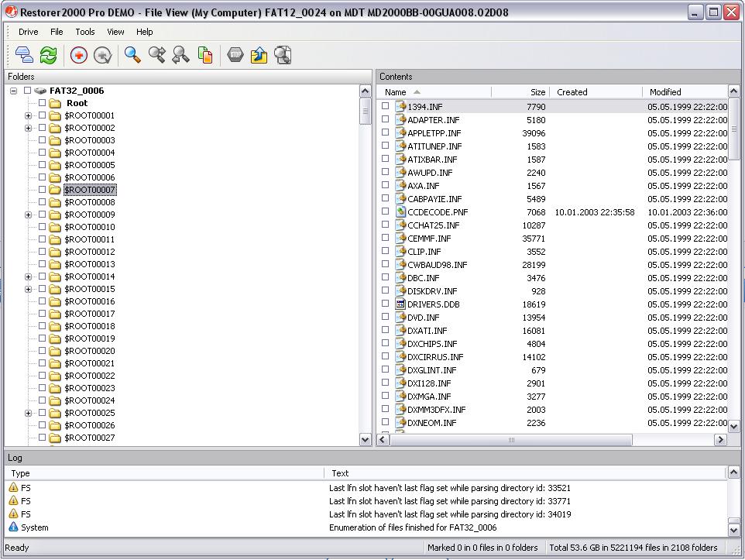Viewport: 745px width, 560px height.
Task: Open the Drive menu
Action: 29,32
